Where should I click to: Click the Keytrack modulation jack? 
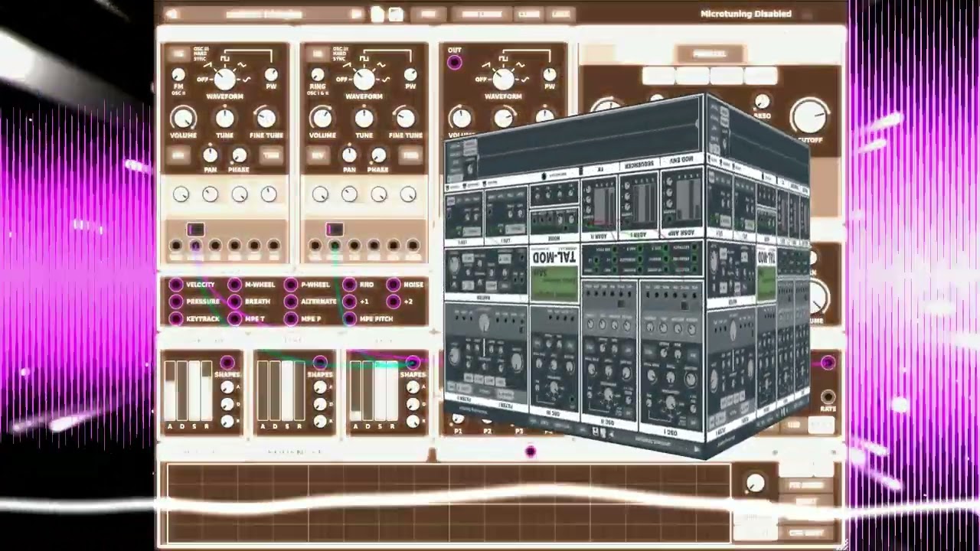176,318
